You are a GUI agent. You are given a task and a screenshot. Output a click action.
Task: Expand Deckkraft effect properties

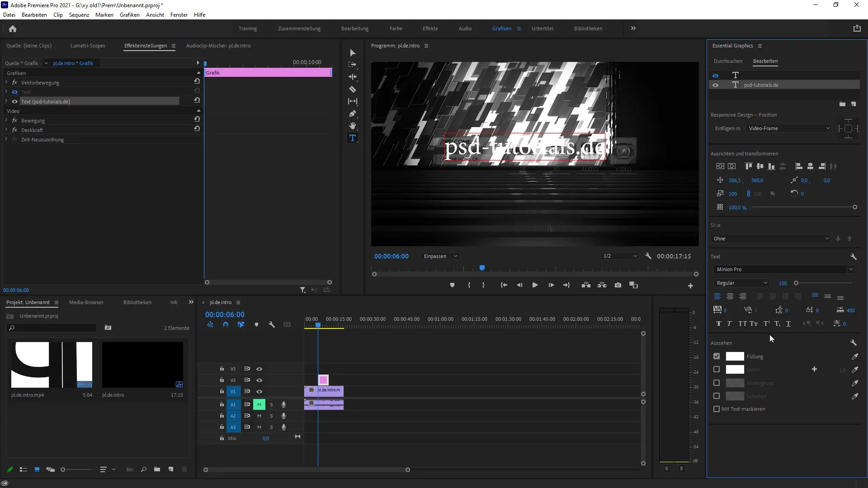(6, 130)
